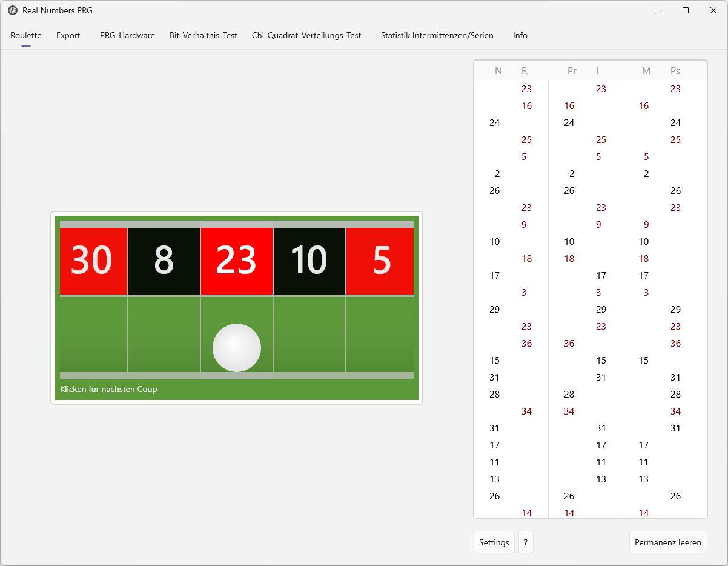Click the Ps column header
The width and height of the screenshot is (728, 566).
pos(675,70)
